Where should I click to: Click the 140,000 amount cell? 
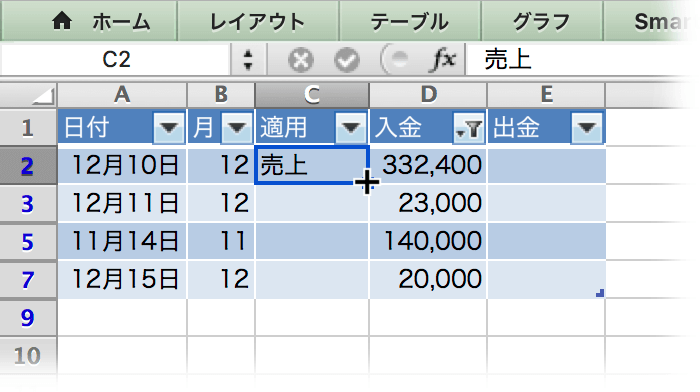(x=429, y=241)
